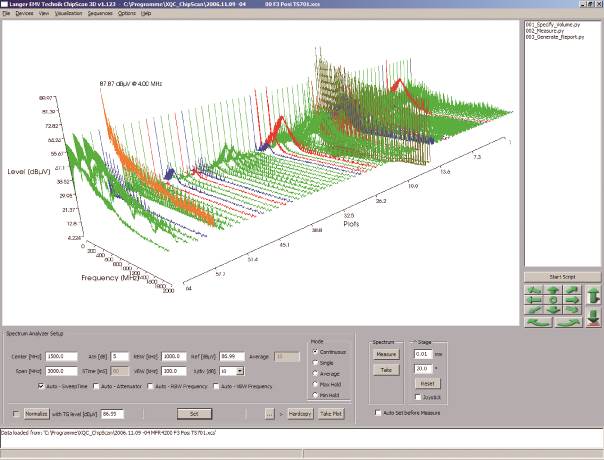Screen dimensions: 604x460
Task: Uncheck the Auto - SweepTime checkbox
Action: pos(41,386)
